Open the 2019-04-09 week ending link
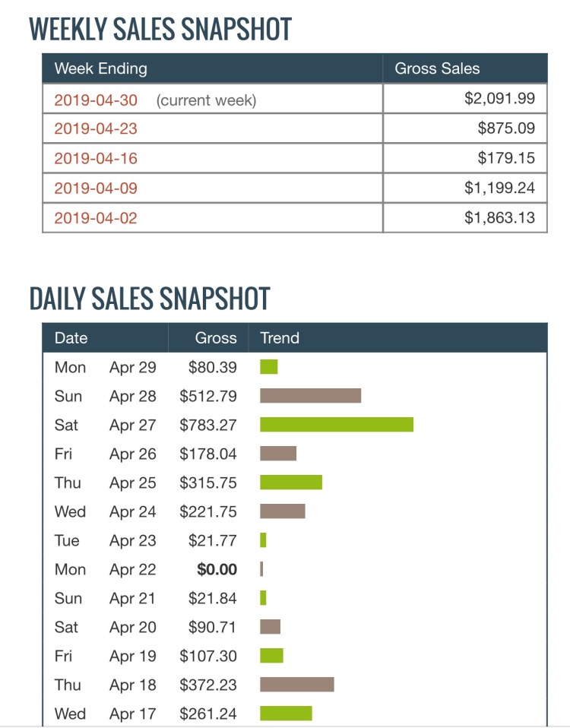 click(x=96, y=188)
